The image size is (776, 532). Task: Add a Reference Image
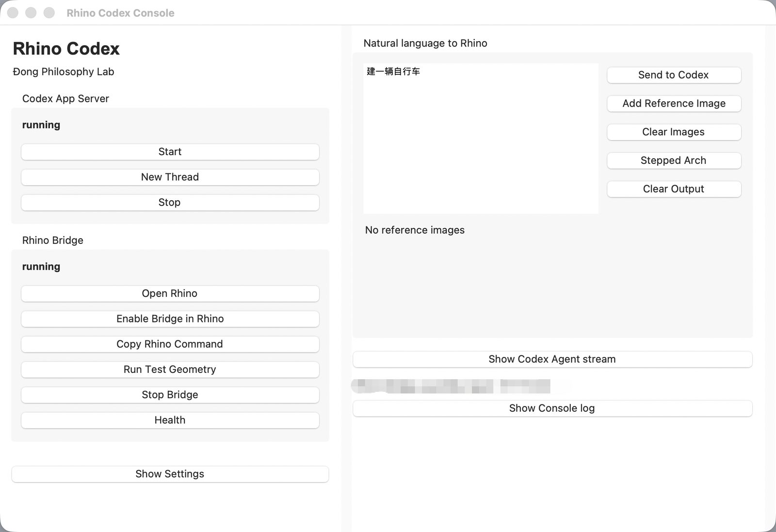[674, 103]
